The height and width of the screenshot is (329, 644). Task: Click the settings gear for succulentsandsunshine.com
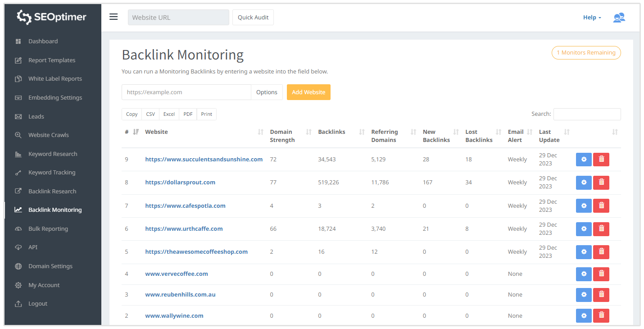point(584,160)
